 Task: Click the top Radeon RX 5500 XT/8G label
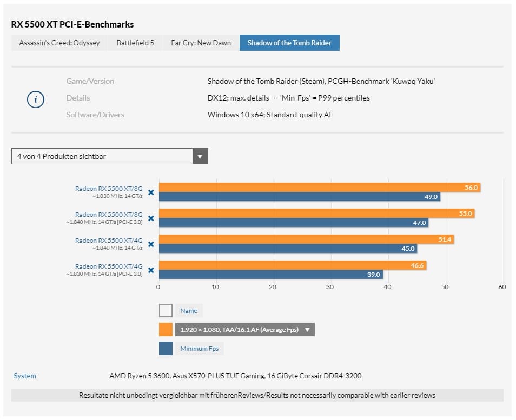pos(109,188)
